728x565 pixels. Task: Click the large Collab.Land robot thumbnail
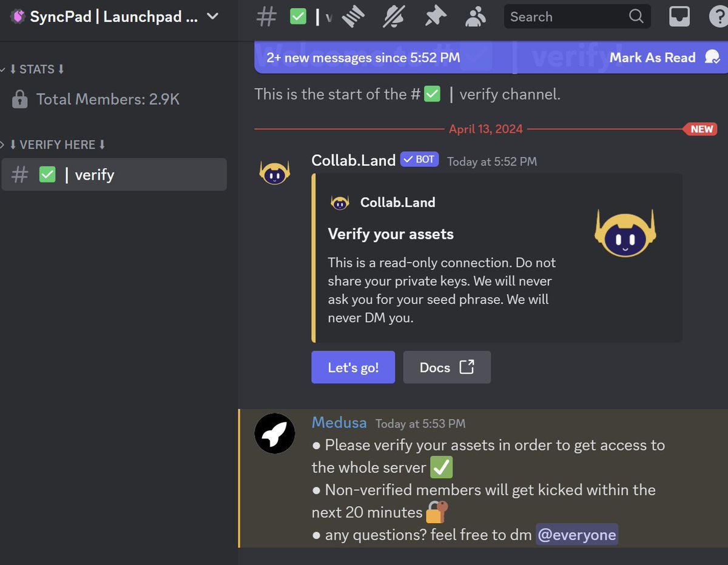625,233
